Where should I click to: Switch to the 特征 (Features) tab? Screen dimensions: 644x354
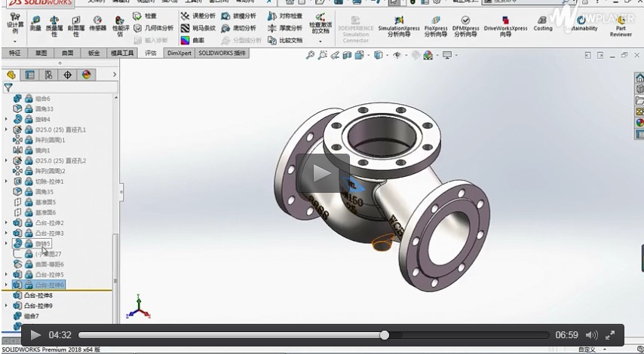tap(14, 53)
